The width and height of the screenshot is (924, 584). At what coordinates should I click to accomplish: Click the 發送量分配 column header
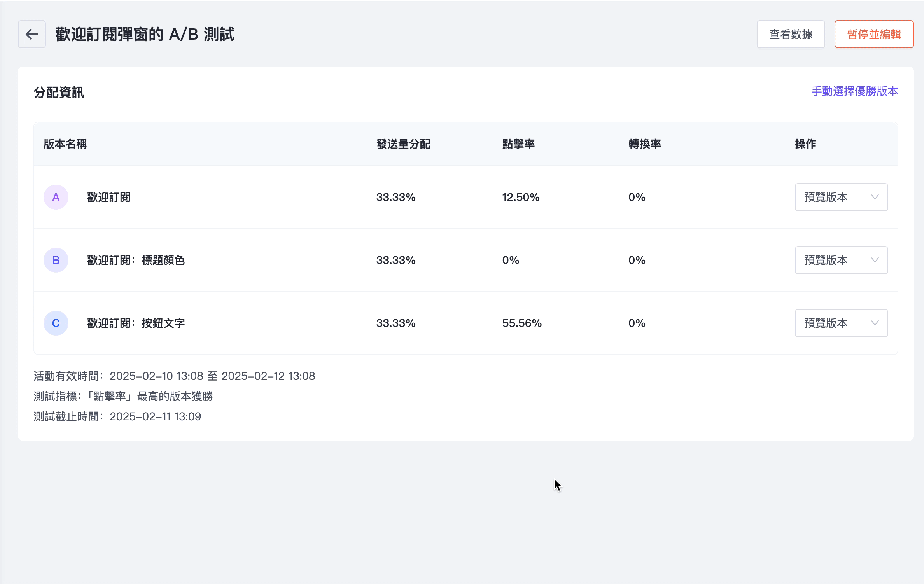[403, 144]
